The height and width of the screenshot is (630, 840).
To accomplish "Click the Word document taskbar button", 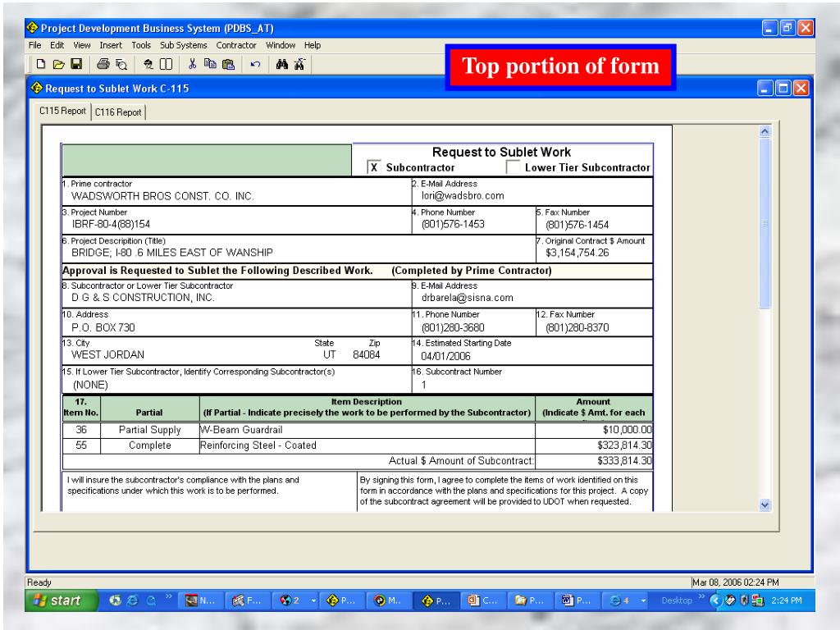I will 577,601.
